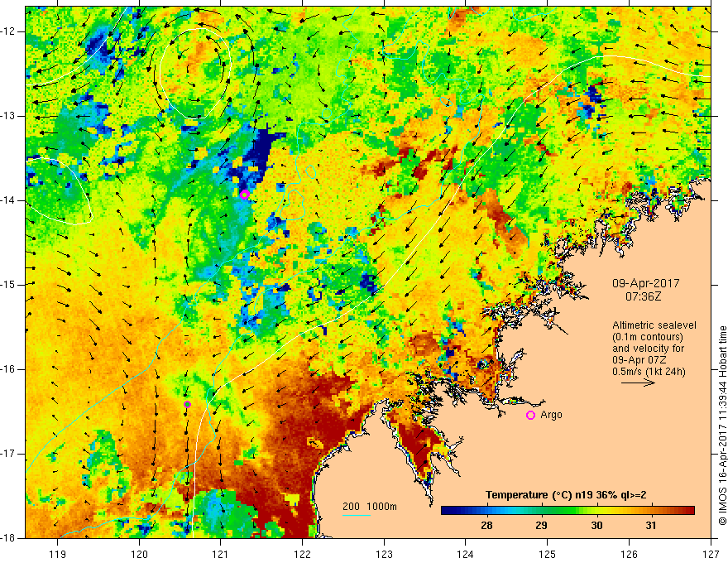This screenshot has width=728, height=563.
Task: Click the magenta Argo float near 120.6, -16.4
Action: point(187,404)
